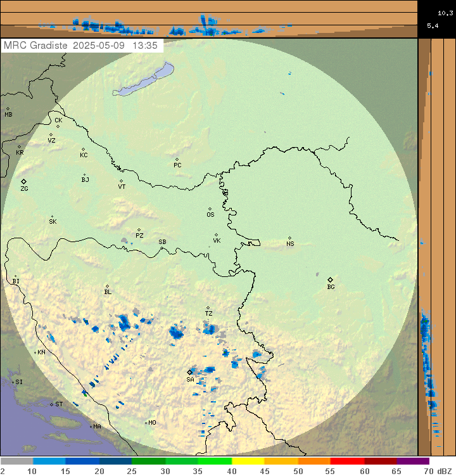Click the grey 2-10 dBZ legend swatch
This screenshot has height=476, width=456.
[x=16, y=461]
